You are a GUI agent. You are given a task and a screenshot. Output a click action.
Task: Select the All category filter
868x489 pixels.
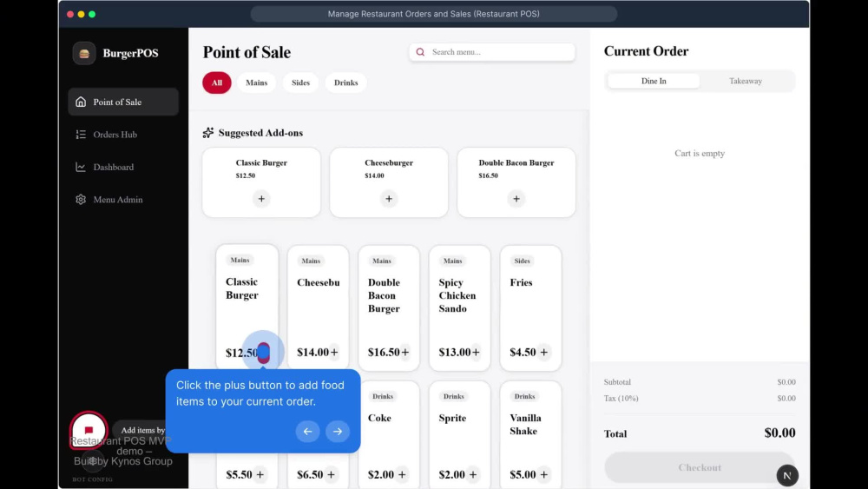[x=217, y=83]
